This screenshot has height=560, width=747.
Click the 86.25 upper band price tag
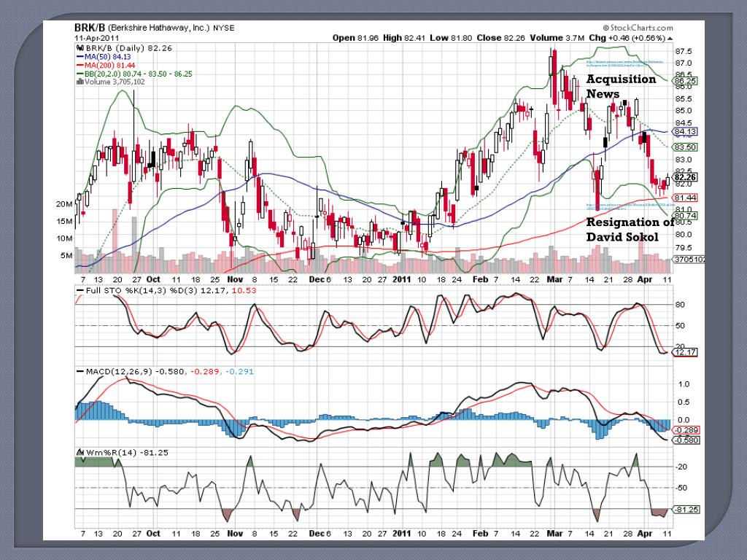point(685,81)
